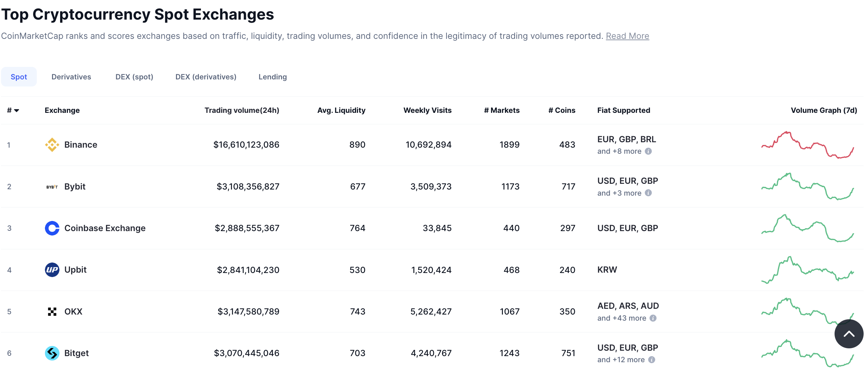Click info icon beside OKX's +43 more

tap(653, 318)
